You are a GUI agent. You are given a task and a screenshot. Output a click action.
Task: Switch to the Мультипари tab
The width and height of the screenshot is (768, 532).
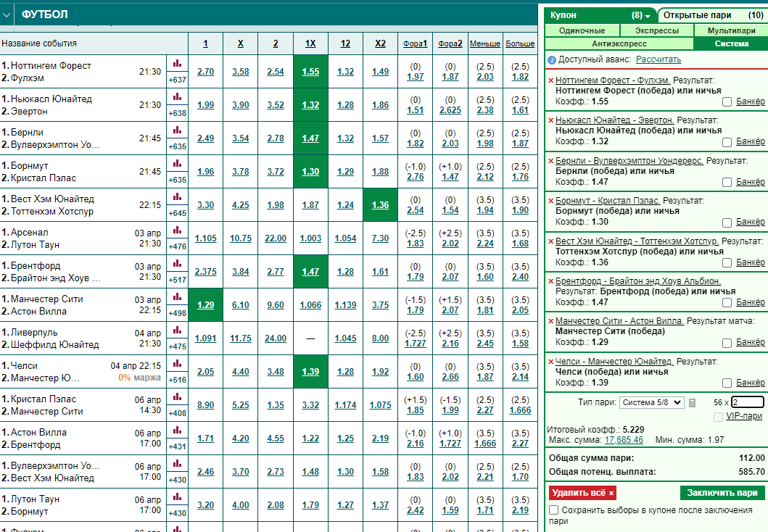pyautogui.click(x=731, y=30)
